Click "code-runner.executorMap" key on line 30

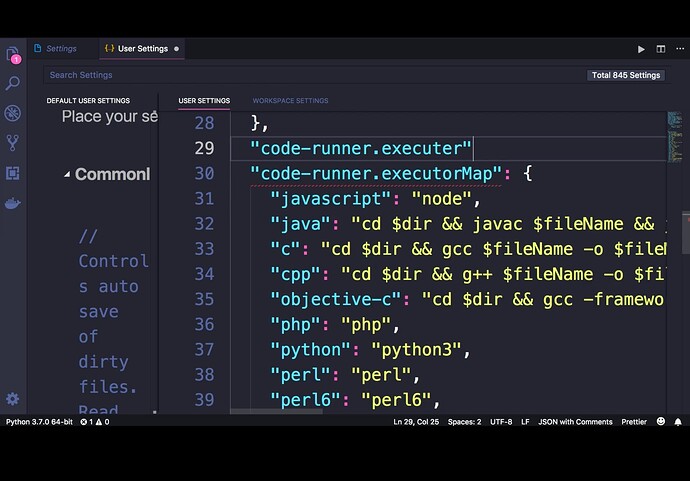(x=376, y=173)
